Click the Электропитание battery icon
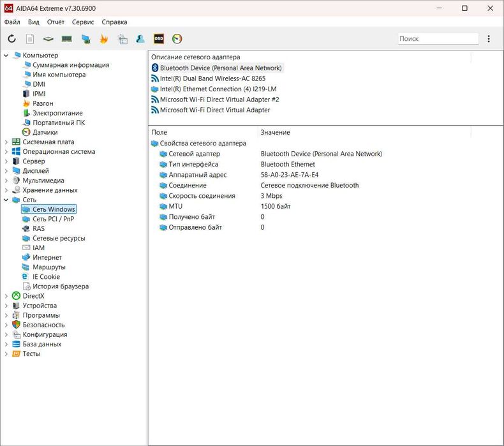 [26, 113]
